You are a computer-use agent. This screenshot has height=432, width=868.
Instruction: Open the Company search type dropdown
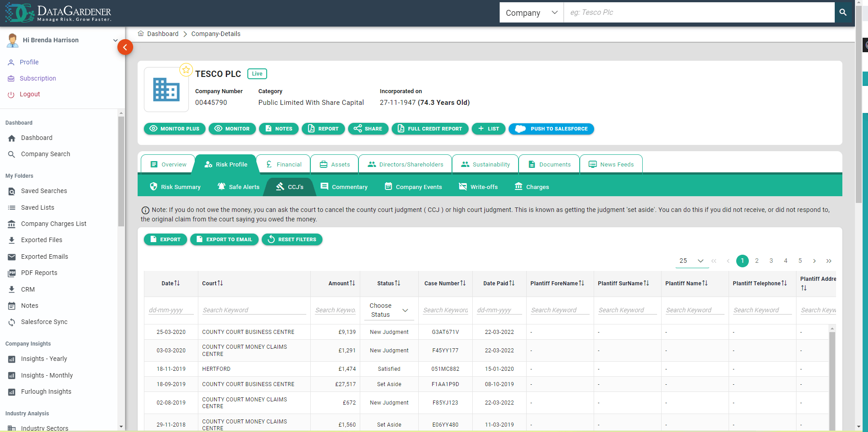[532, 13]
